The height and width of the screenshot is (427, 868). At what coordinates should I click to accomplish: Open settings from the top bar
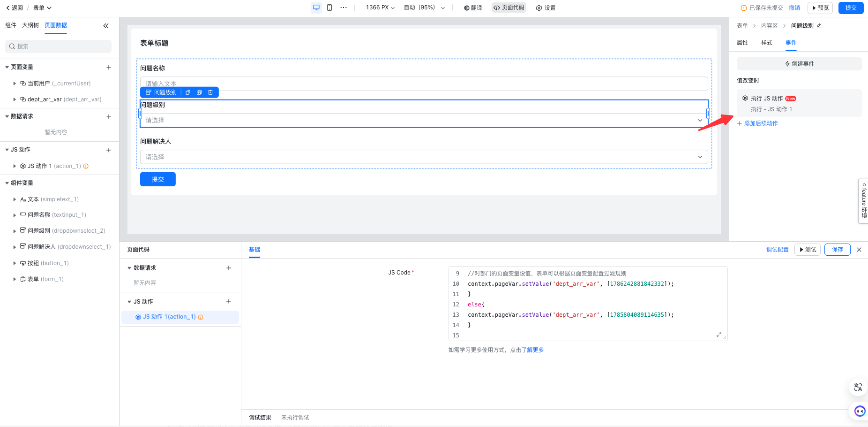pos(546,8)
